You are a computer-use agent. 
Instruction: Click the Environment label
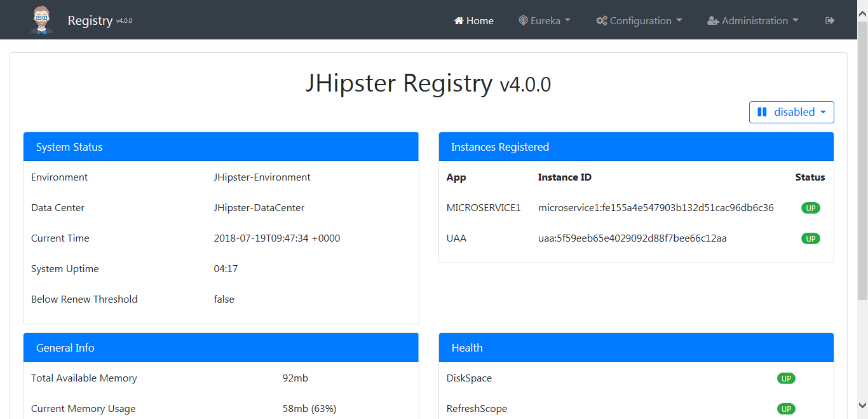tap(60, 177)
